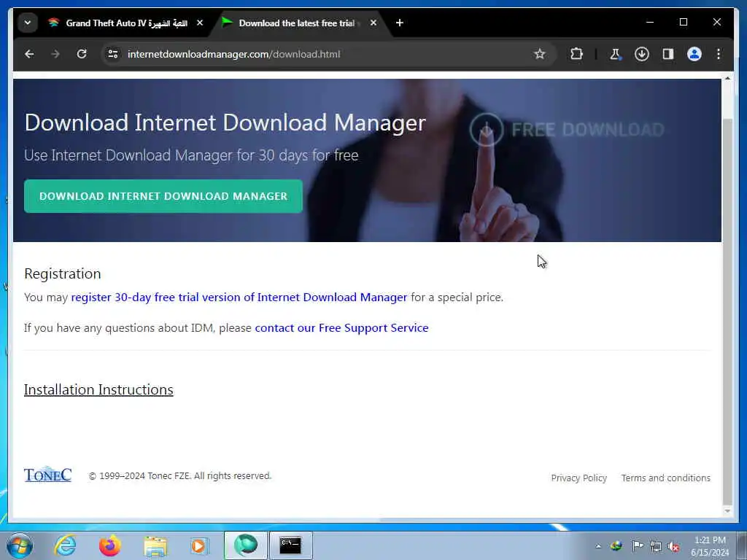Close the Download the latest free trial tab
The height and width of the screenshot is (560, 747).
click(373, 23)
